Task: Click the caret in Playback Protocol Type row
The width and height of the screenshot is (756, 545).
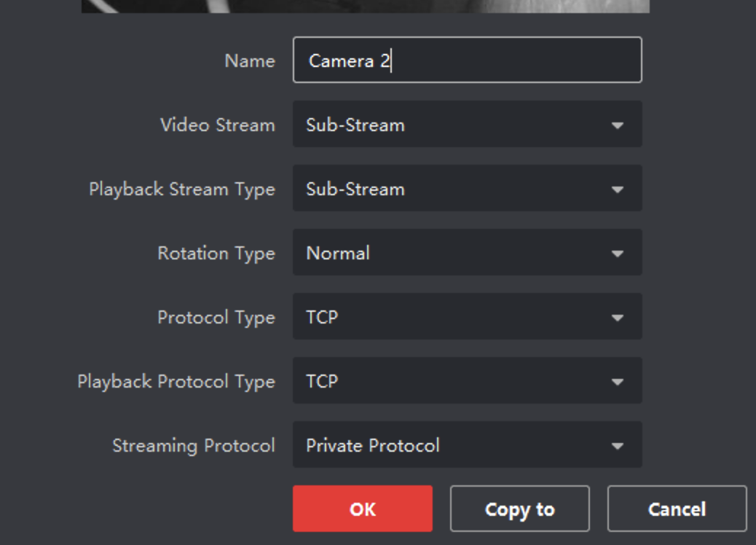Action: coord(618,382)
